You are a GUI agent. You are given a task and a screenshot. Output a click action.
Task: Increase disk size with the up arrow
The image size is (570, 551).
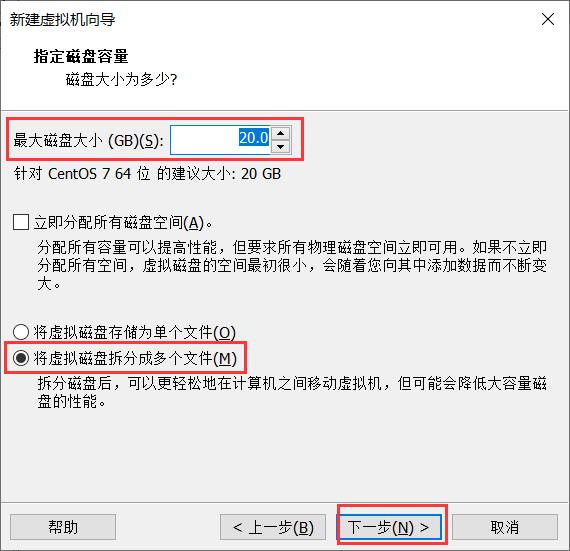click(280, 133)
